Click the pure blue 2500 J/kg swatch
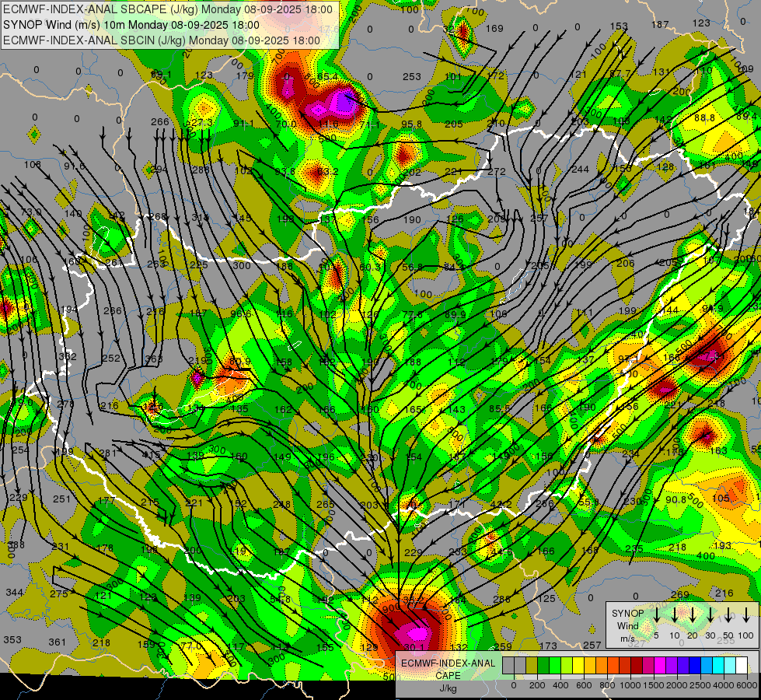 pos(695,666)
